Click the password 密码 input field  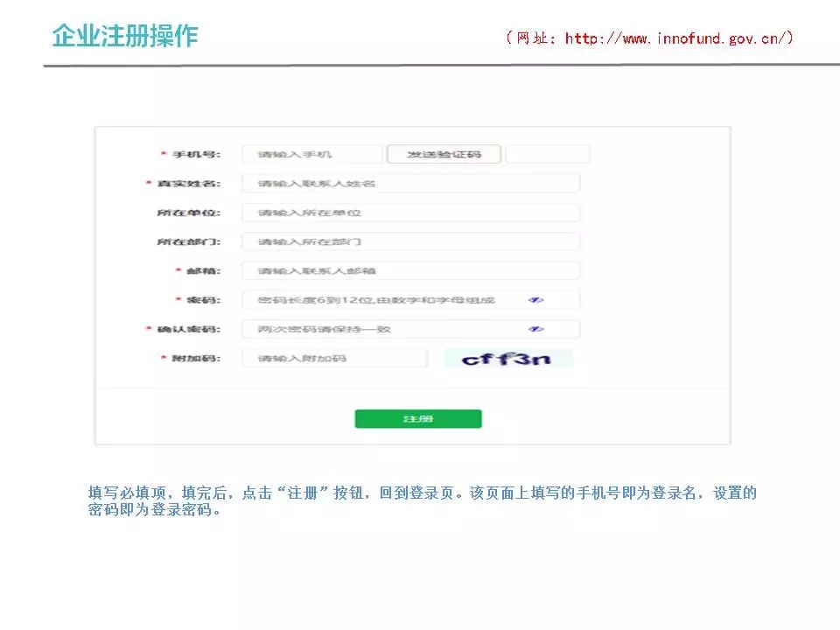point(411,300)
